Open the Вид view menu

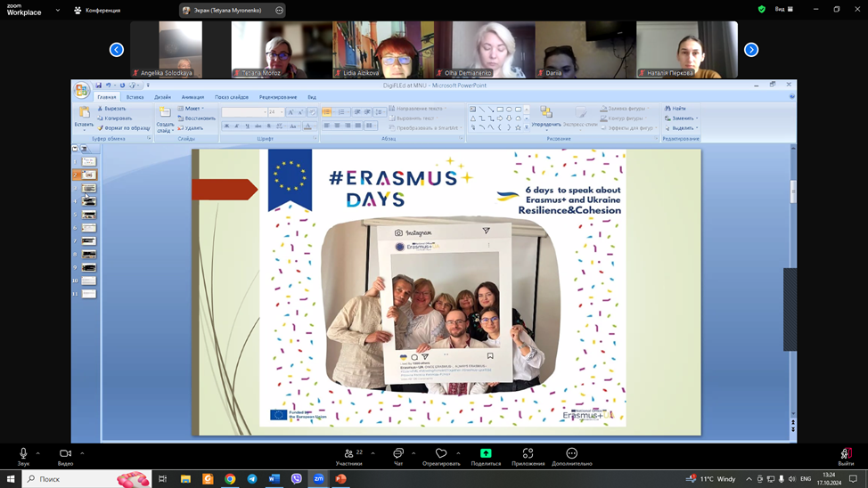click(x=783, y=10)
